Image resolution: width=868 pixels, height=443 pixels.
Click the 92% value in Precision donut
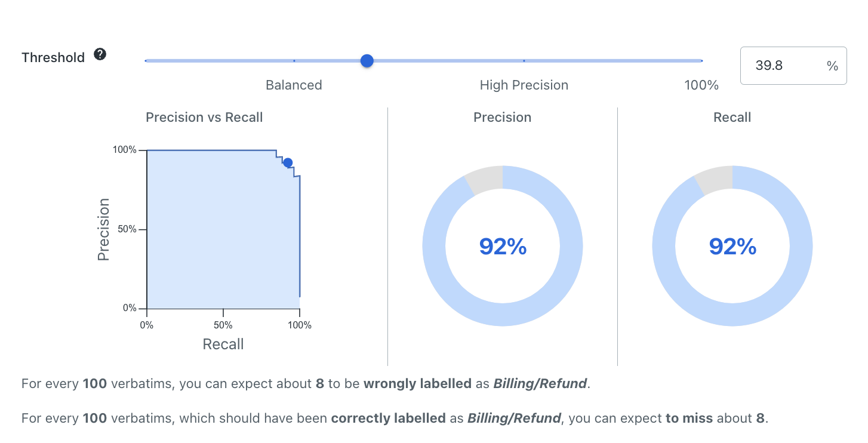(x=503, y=247)
